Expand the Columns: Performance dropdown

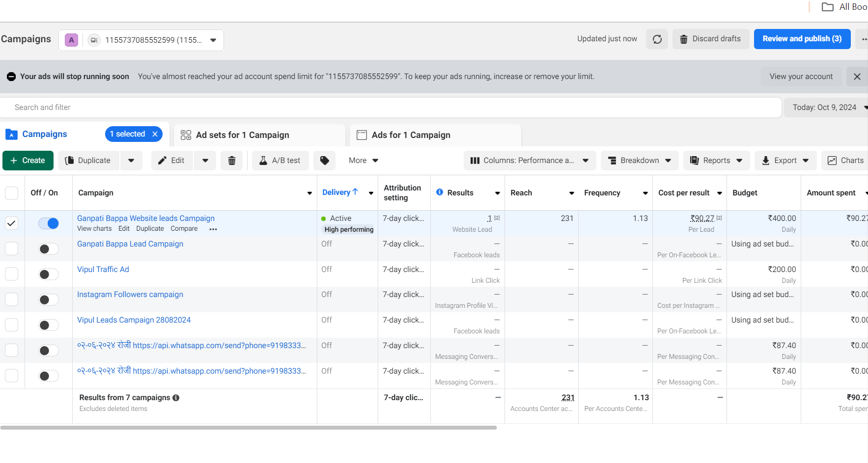point(529,161)
